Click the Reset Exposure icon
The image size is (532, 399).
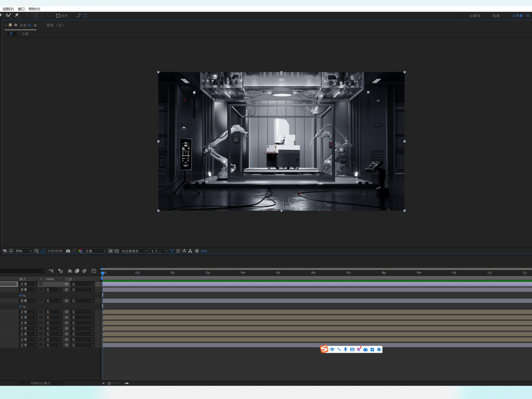point(197,251)
